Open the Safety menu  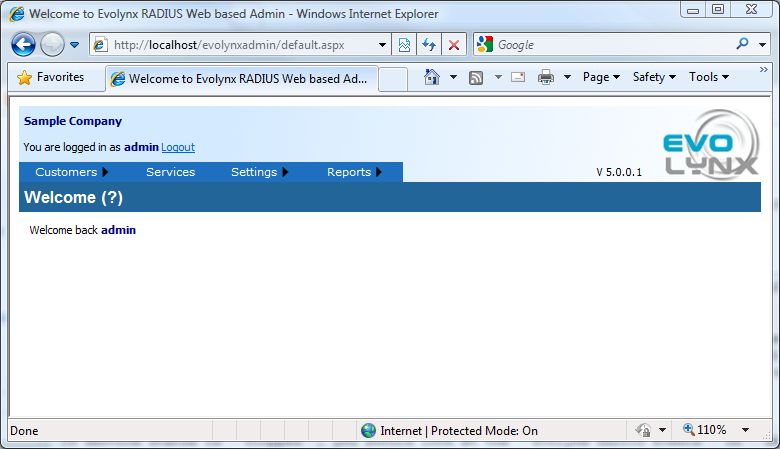coord(654,77)
